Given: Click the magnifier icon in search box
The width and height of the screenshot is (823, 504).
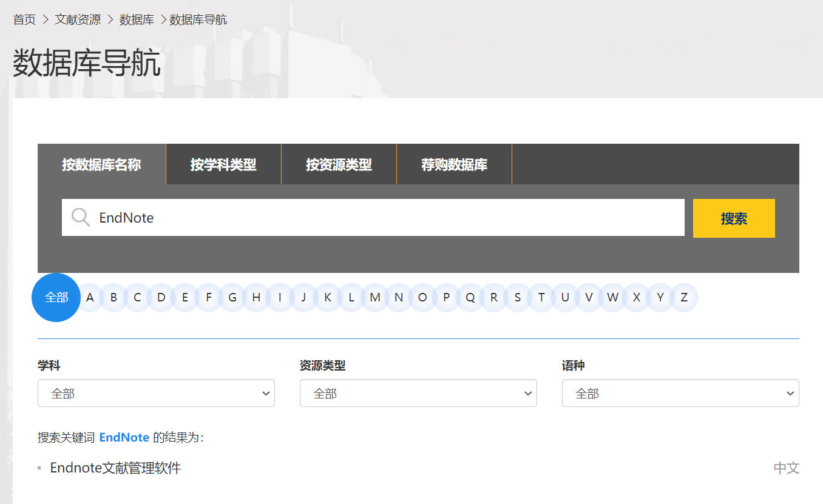Looking at the screenshot, I should tap(81, 217).
